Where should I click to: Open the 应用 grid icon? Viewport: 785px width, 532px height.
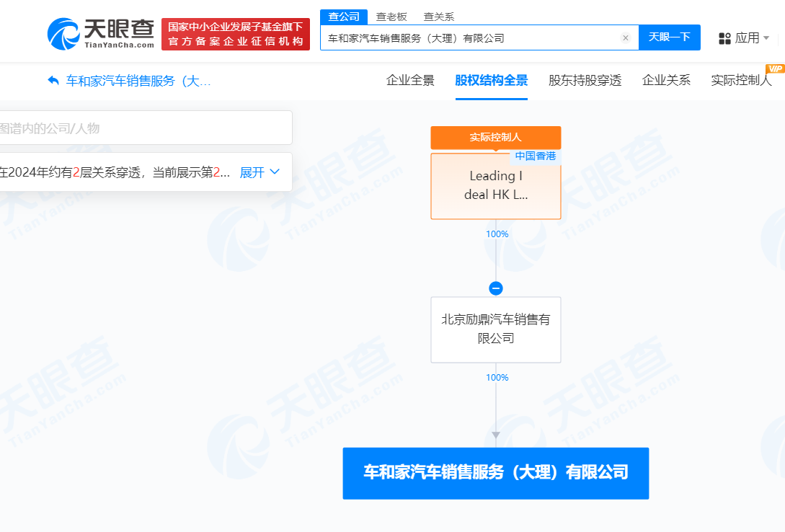point(724,38)
